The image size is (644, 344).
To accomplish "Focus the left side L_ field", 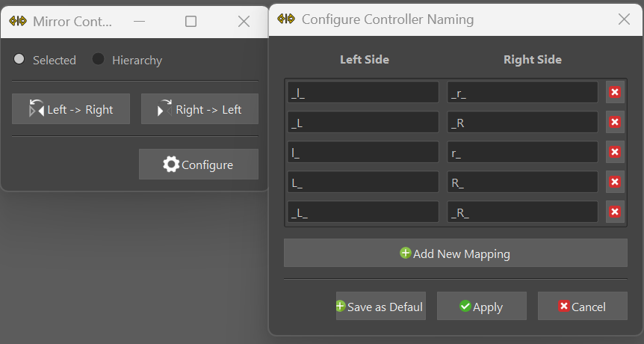I will point(363,182).
